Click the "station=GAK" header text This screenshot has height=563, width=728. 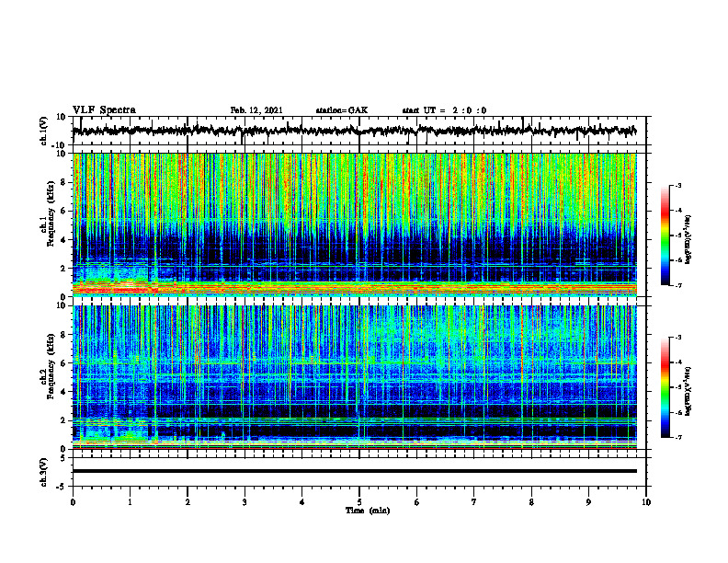342,110
